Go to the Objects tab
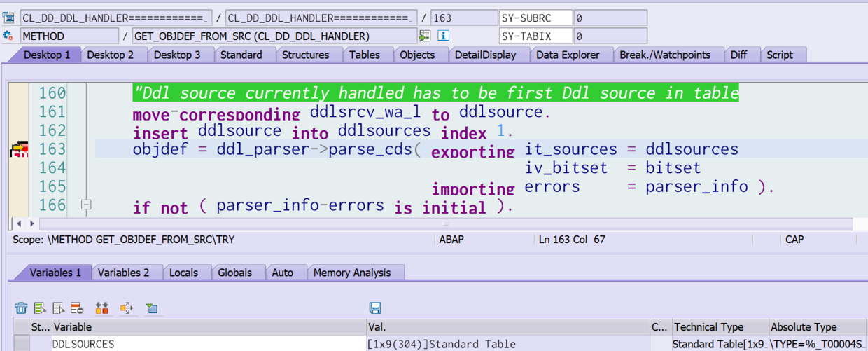Viewport: 868px width, 351px height. point(417,55)
